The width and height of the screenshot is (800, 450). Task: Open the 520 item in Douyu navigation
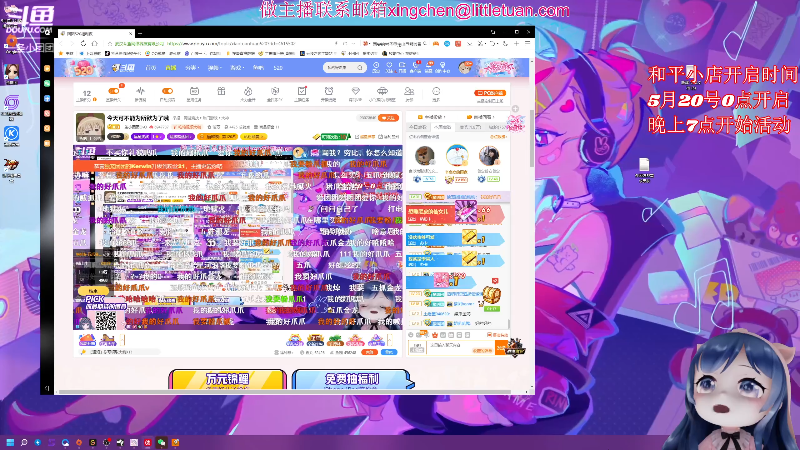278,68
